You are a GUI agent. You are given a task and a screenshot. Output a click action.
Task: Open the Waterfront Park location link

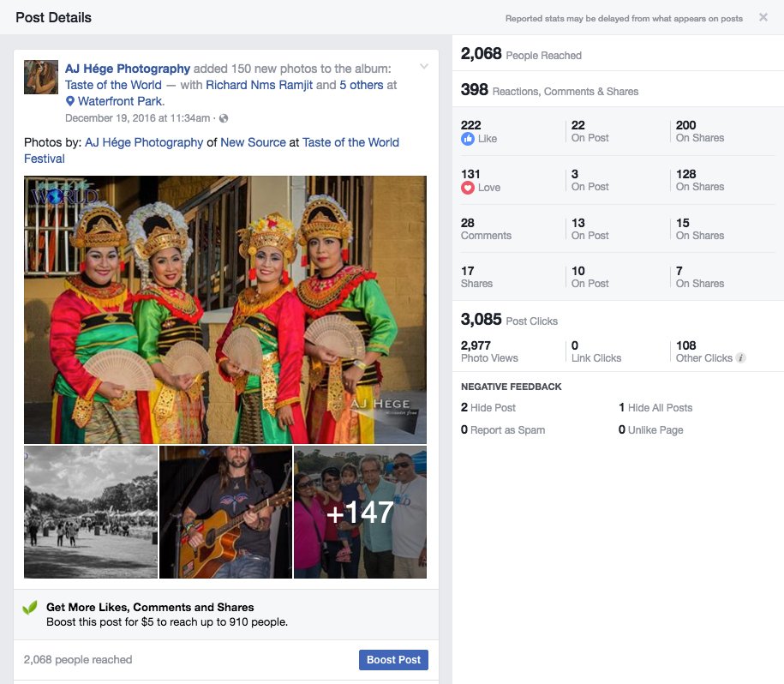pos(121,101)
